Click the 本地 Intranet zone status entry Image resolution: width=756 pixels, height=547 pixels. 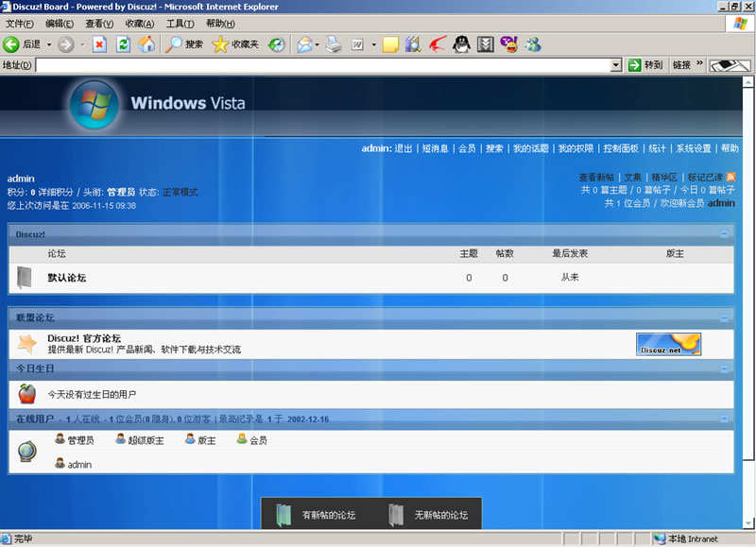tap(687, 538)
